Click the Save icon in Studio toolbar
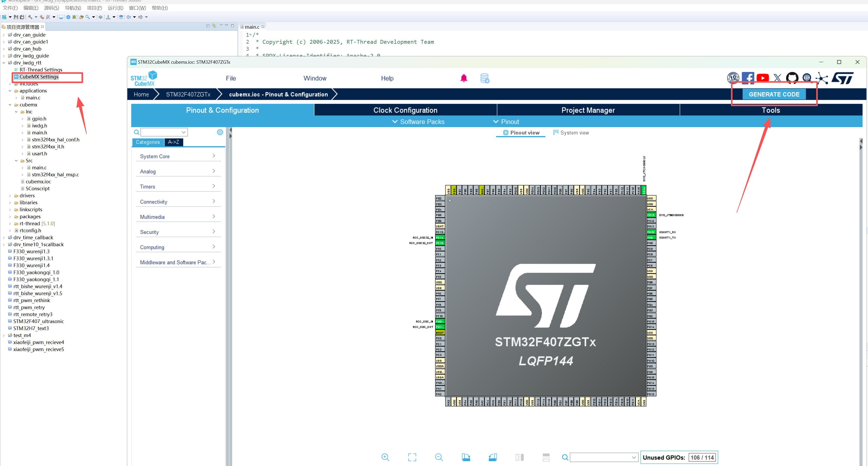This screenshot has width=868, height=466. [16, 17]
